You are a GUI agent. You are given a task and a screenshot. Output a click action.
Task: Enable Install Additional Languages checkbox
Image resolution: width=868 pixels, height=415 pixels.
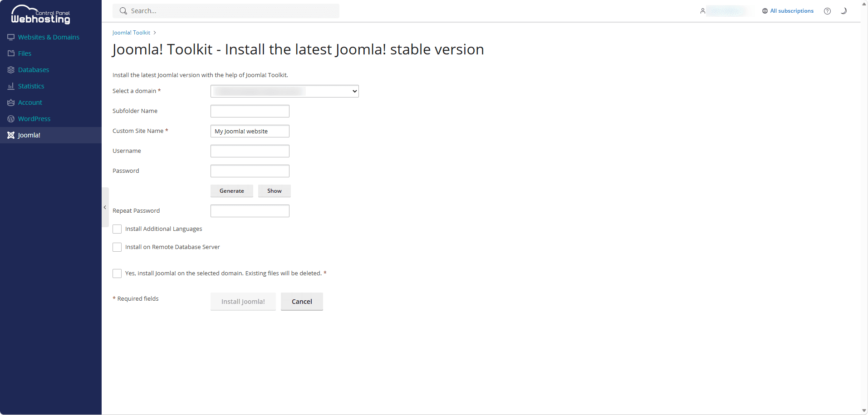[117, 229]
